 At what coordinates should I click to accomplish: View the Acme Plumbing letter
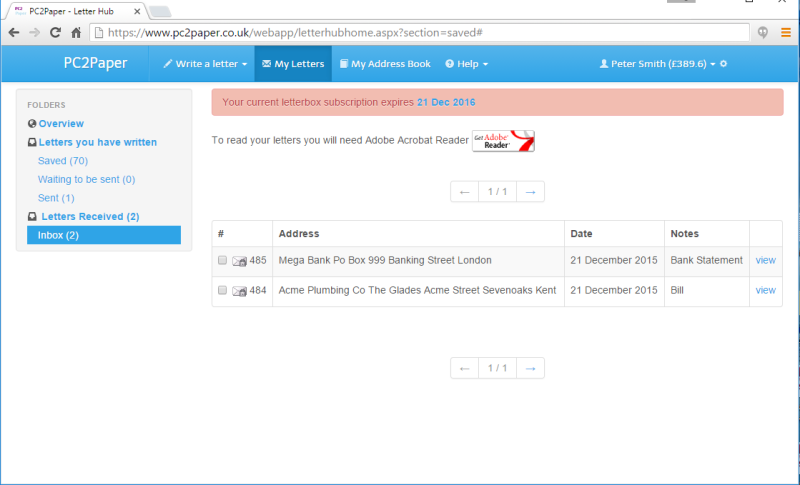click(x=765, y=290)
